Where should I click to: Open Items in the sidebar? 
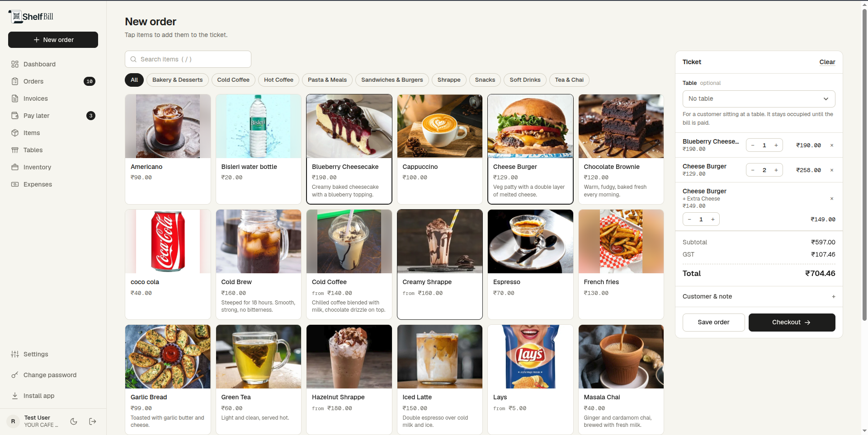pos(53,133)
